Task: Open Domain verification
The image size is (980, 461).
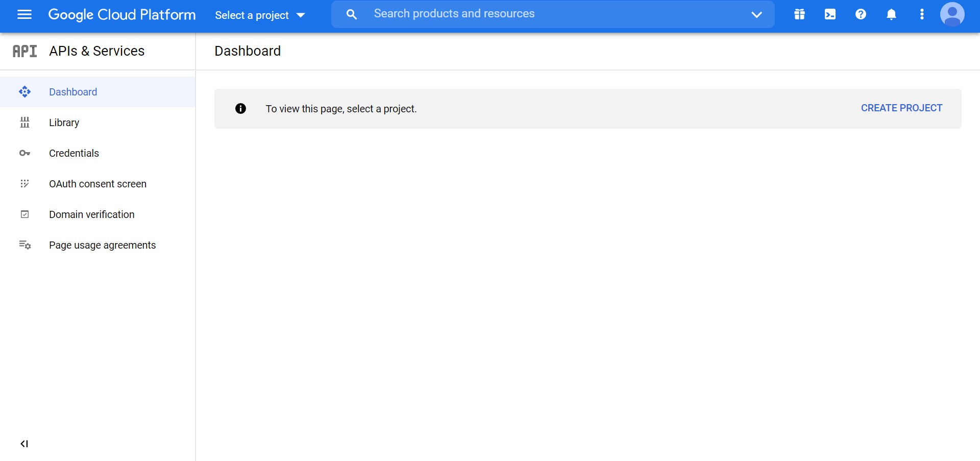Action: 97,214
